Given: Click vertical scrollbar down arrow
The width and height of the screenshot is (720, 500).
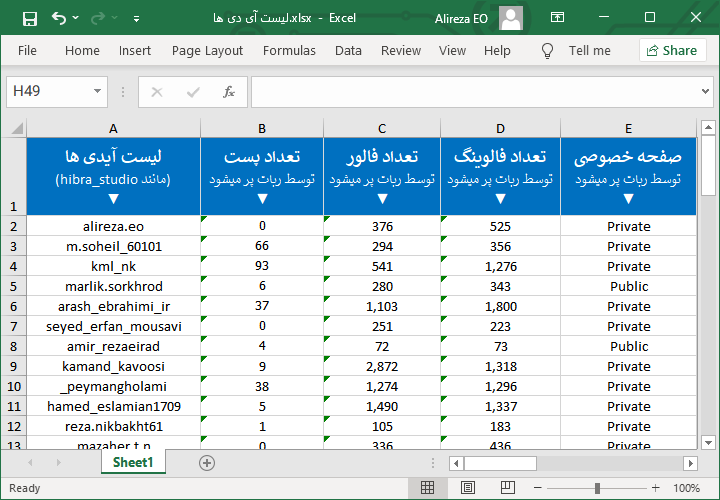Looking at the screenshot, I should click(x=708, y=443).
